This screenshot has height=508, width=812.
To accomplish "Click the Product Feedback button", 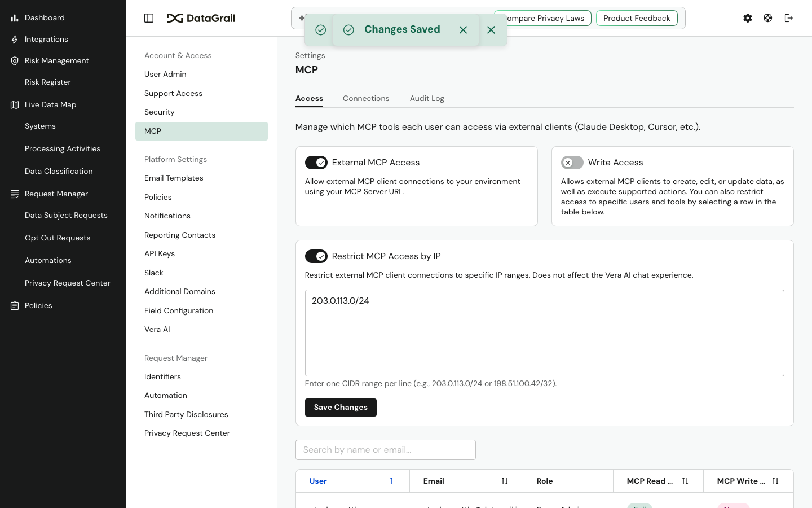I will click(x=637, y=18).
